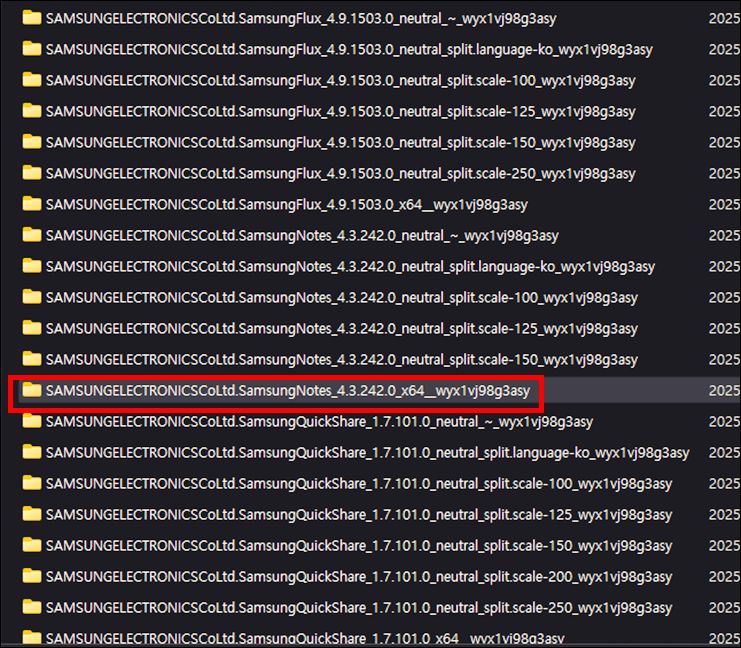Select SamsungFlux split.scale-150 folder name
This screenshot has height=648, width=741.
click(341, 143)
